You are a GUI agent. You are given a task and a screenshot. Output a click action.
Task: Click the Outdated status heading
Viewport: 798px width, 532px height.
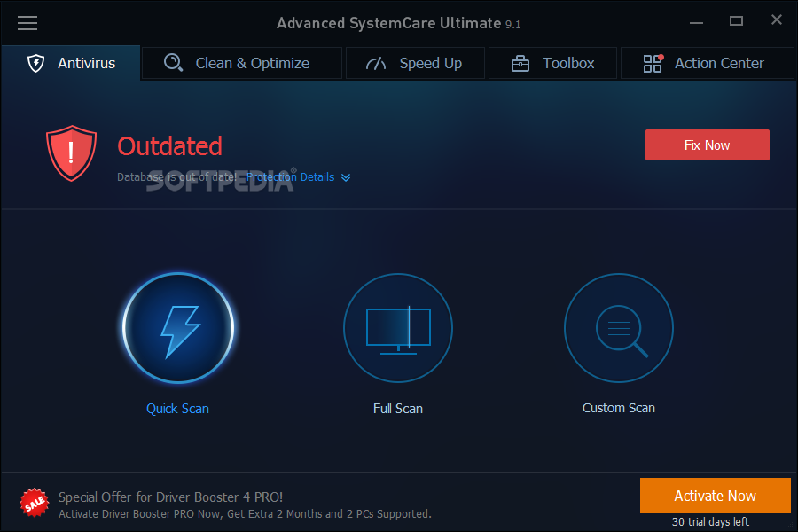tap(170, 146)
